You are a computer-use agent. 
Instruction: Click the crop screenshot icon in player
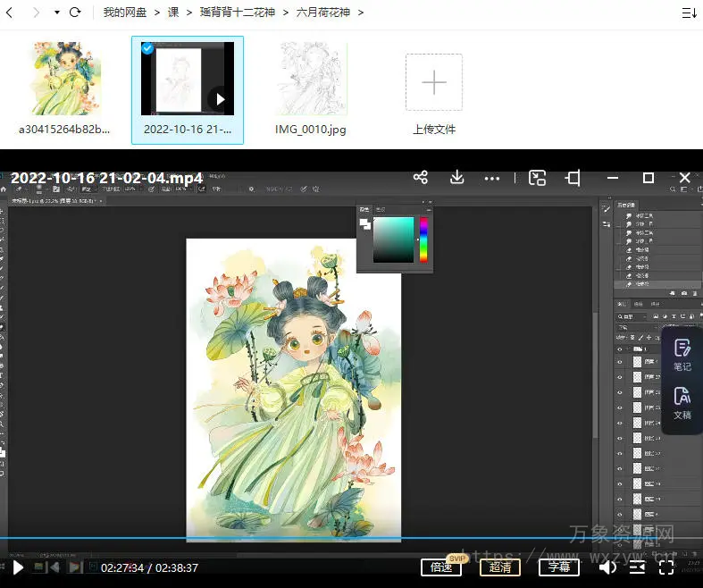click(573, 178)
